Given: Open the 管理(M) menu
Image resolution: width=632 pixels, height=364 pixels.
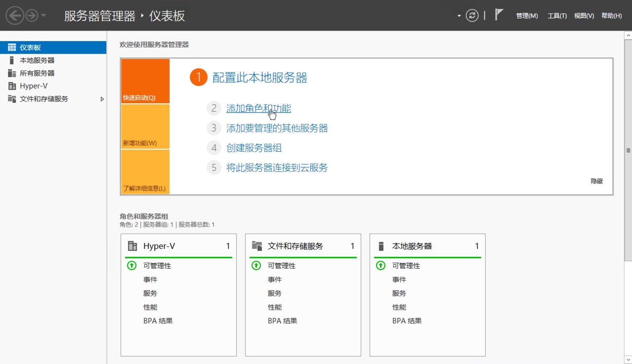Looking at the screenshot, I should [527, 16].
